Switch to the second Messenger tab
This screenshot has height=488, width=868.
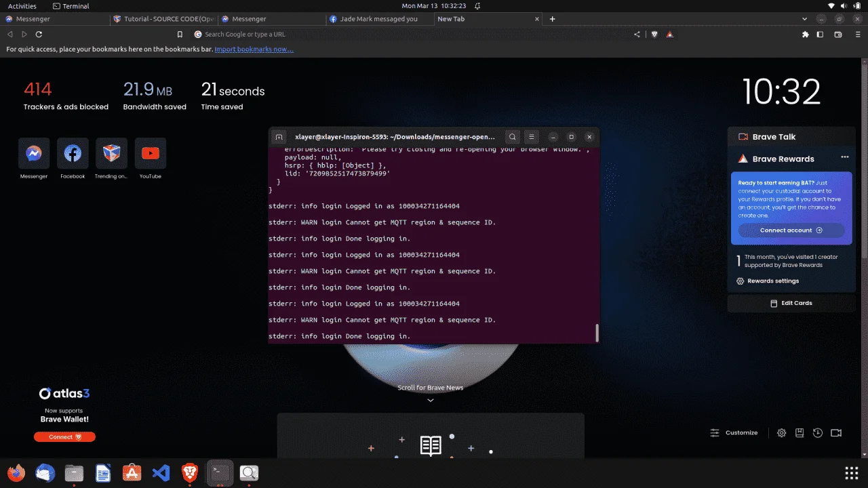pos(271,19)
